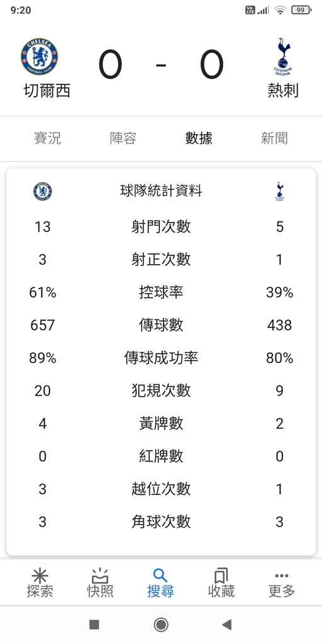Screen dimensions: 322x644
Task: Tap the 切爾西 team name
Action: [x=47, y=91]
